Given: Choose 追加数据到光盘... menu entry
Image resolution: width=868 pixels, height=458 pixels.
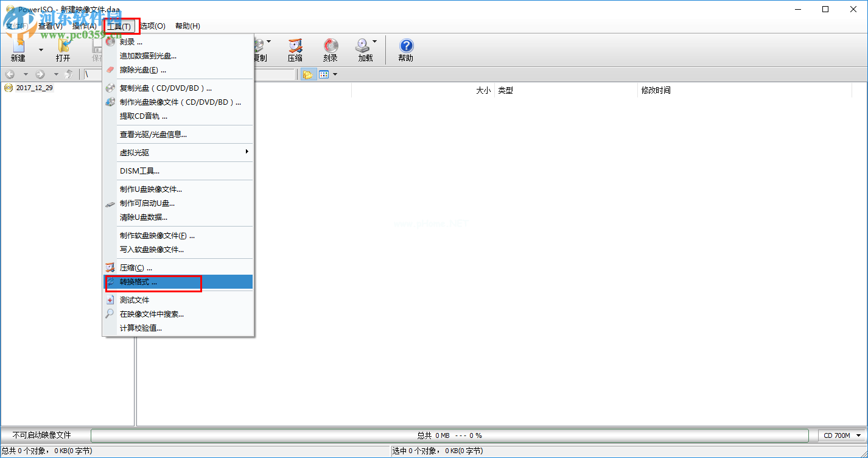Looking at the screenshot, I should coord(178,56).
